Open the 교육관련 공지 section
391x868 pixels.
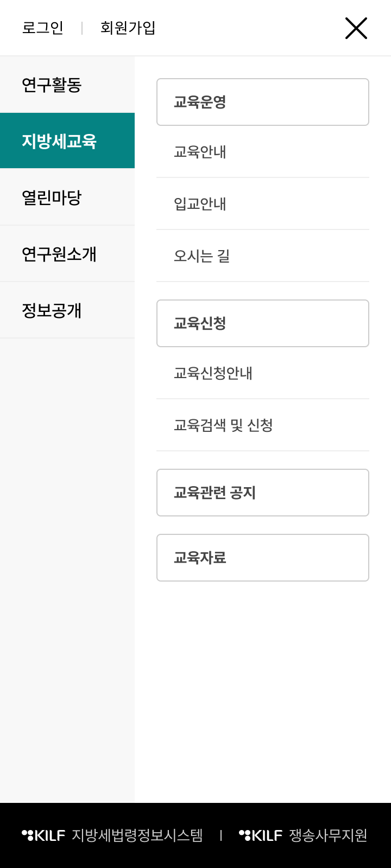click(263, 493)
